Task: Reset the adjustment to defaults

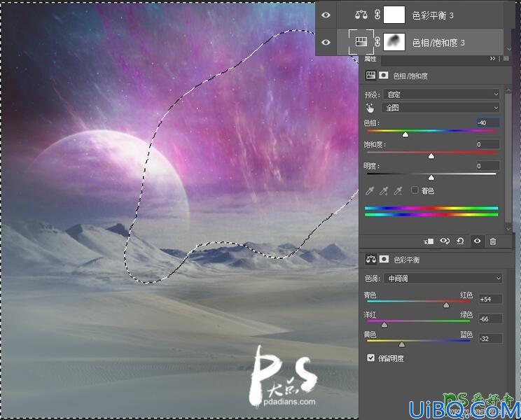Action: tap(460, 241)
